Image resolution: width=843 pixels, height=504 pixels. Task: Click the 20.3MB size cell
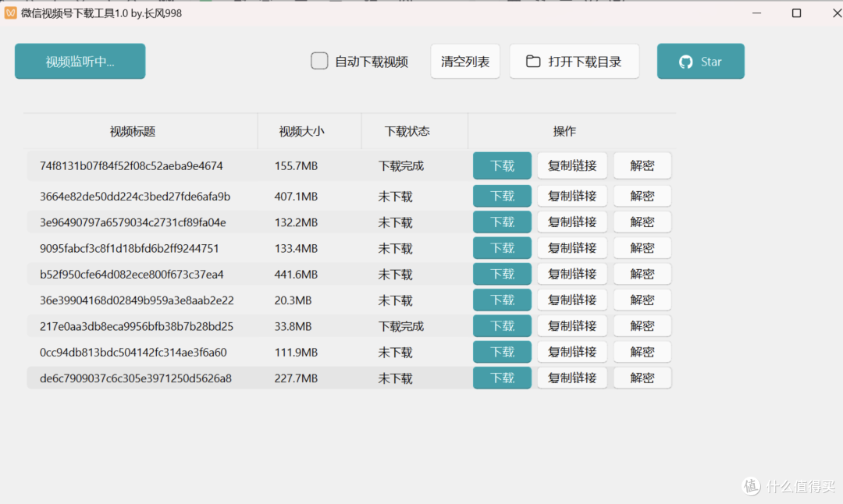[293, 300]
